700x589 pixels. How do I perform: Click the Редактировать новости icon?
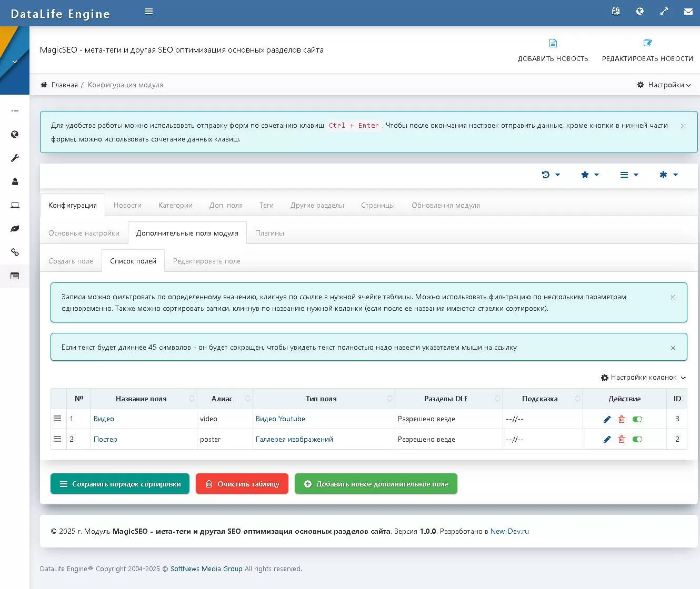click(x=648, y=43)
